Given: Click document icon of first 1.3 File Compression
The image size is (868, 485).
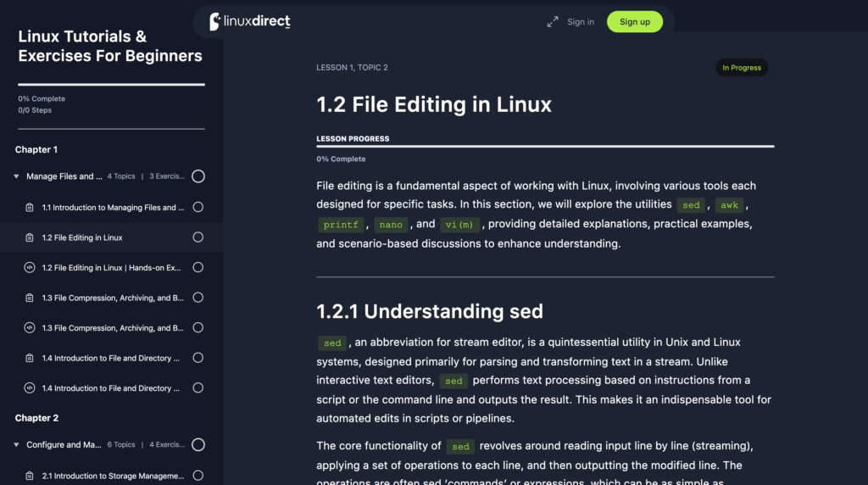Looking at the screenshot, I should [x=30, y=298].
